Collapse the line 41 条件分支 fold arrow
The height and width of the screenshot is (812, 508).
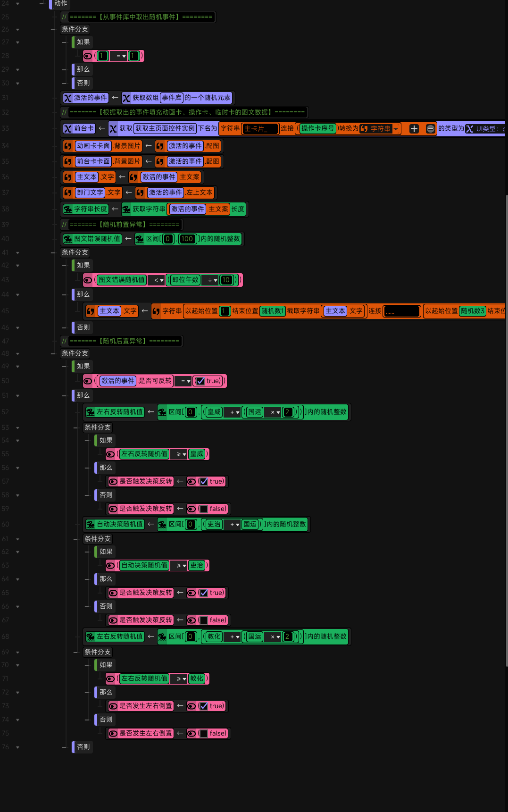click(18, 253)
